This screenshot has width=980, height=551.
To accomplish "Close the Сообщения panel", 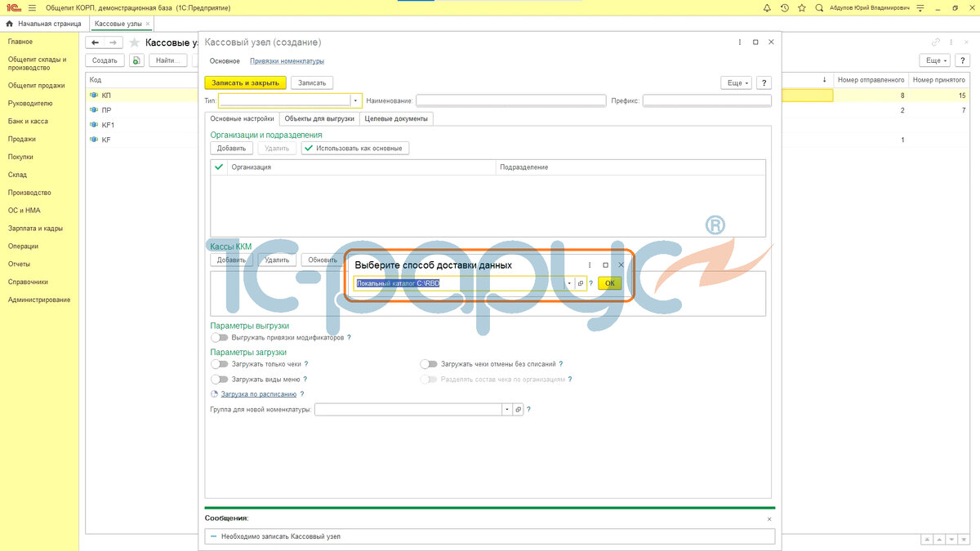I will [768, 518].
